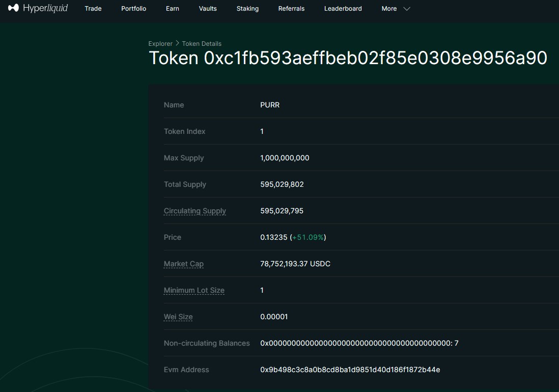
Task: Go to the Earn section
Action: (x=173, y=9)
